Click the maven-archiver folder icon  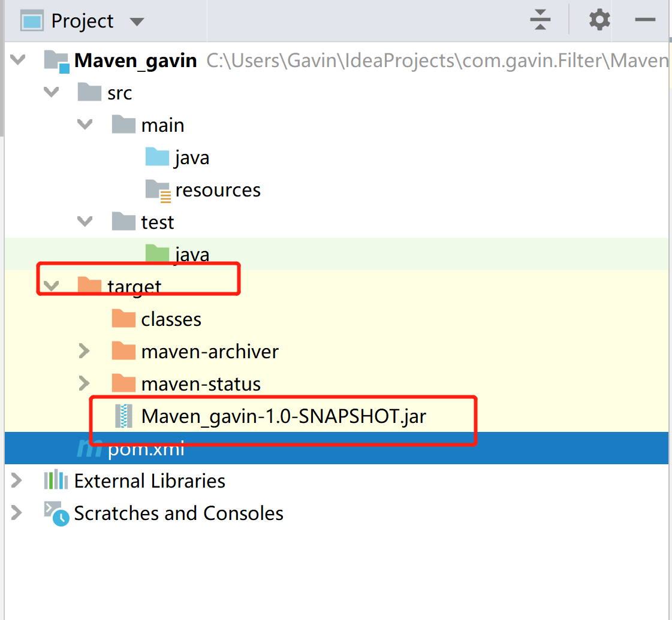(x=123, y=350)
